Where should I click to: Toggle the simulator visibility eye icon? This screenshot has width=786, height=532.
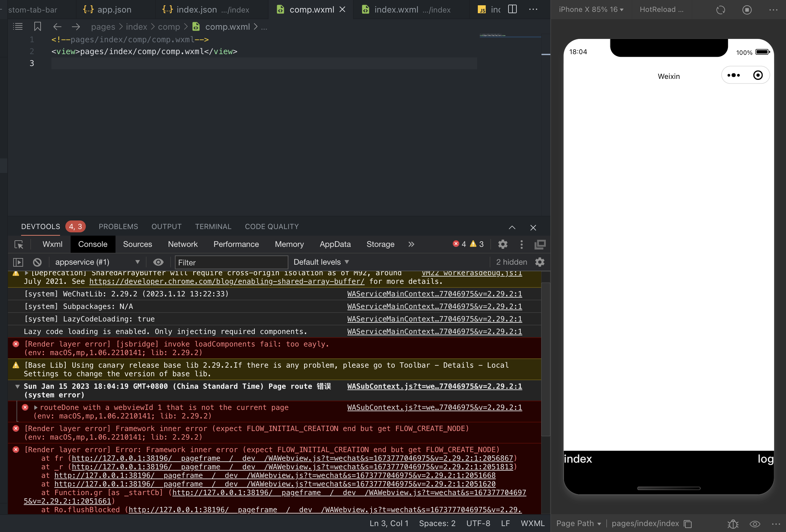pyautogui.click(x=755, y=523)
